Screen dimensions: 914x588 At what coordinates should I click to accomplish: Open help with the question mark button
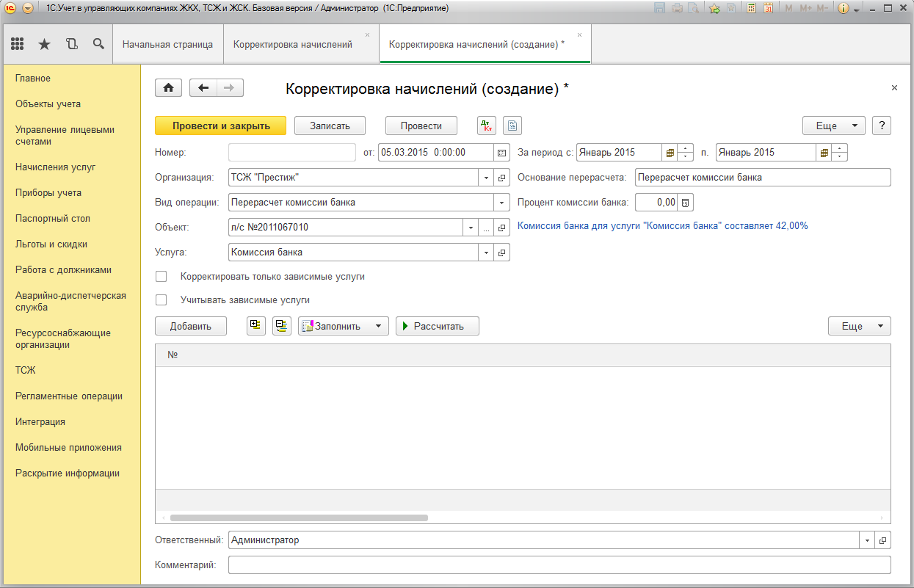tap(882, 126)
